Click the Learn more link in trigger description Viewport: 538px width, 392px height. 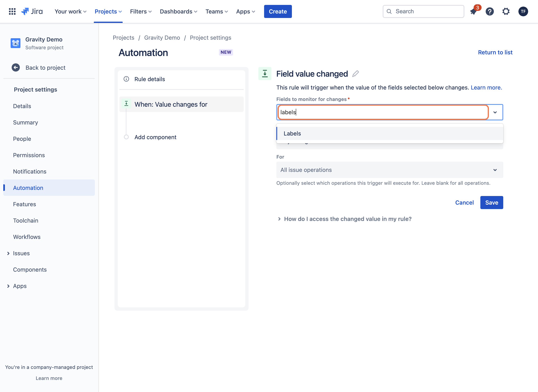[x=486, y=87]
